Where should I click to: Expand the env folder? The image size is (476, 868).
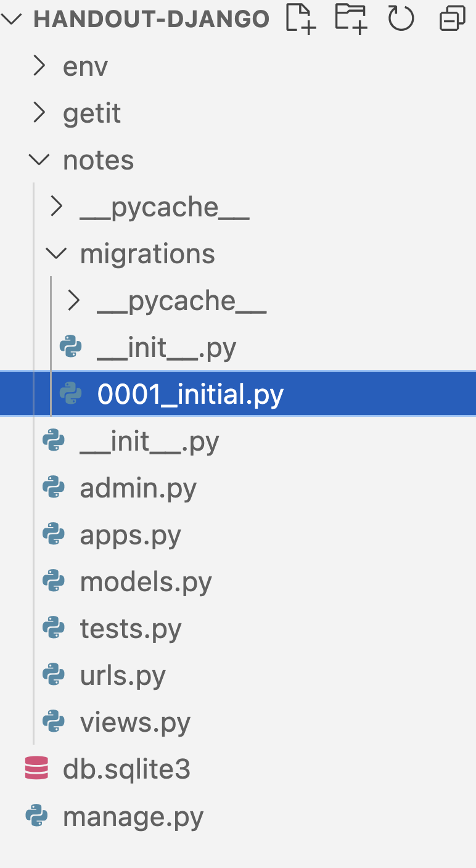pyautogui.click(x=39, y=66)
